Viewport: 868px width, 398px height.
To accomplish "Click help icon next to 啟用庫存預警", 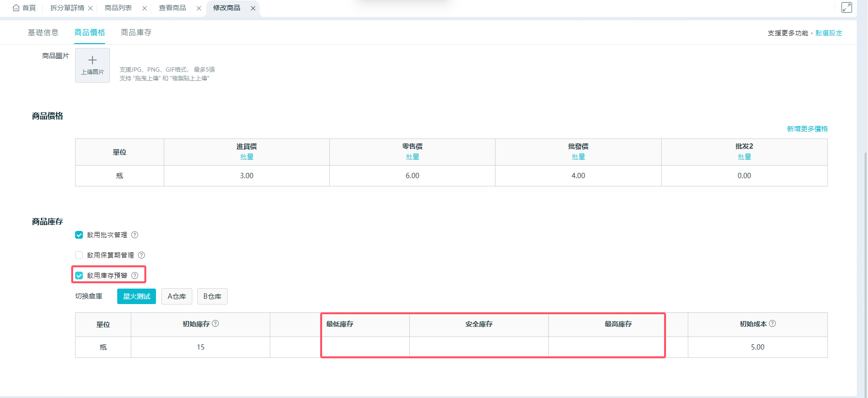I will pyautogui.click(x=135, y=276).
